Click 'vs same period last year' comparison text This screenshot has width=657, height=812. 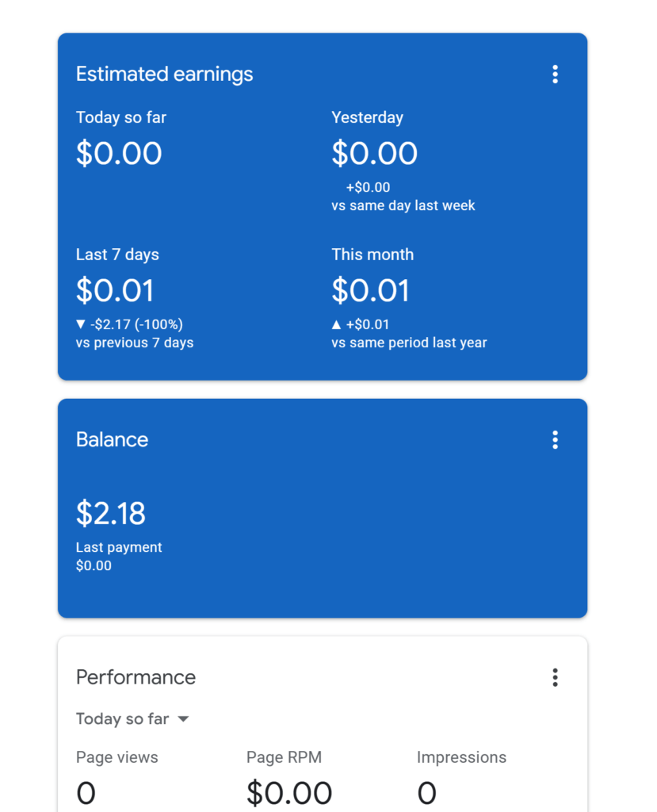tap(410, 343)
